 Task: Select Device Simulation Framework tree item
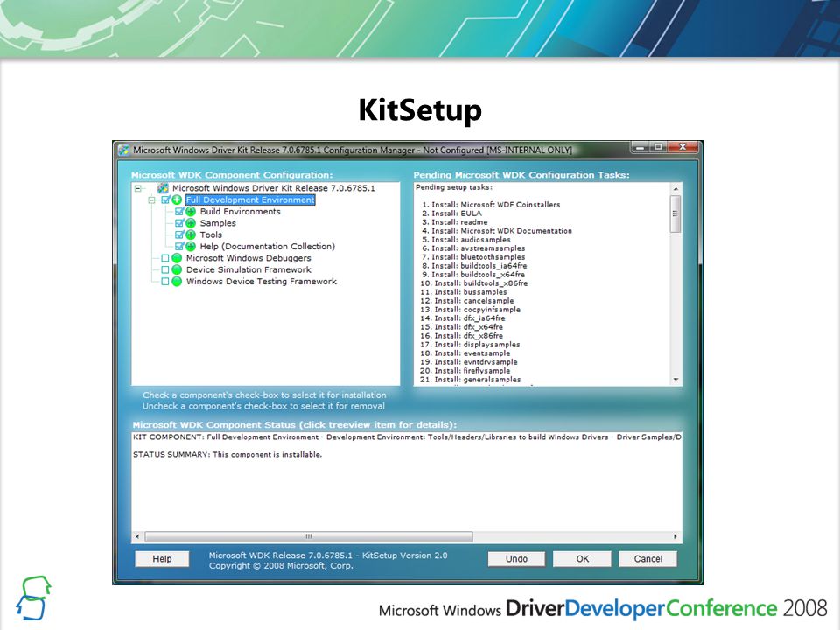[x=248, y=270]
